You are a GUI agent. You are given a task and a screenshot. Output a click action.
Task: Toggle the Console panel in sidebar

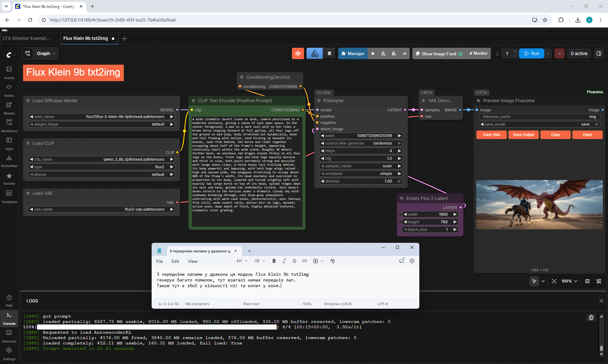tap(9, 318)
